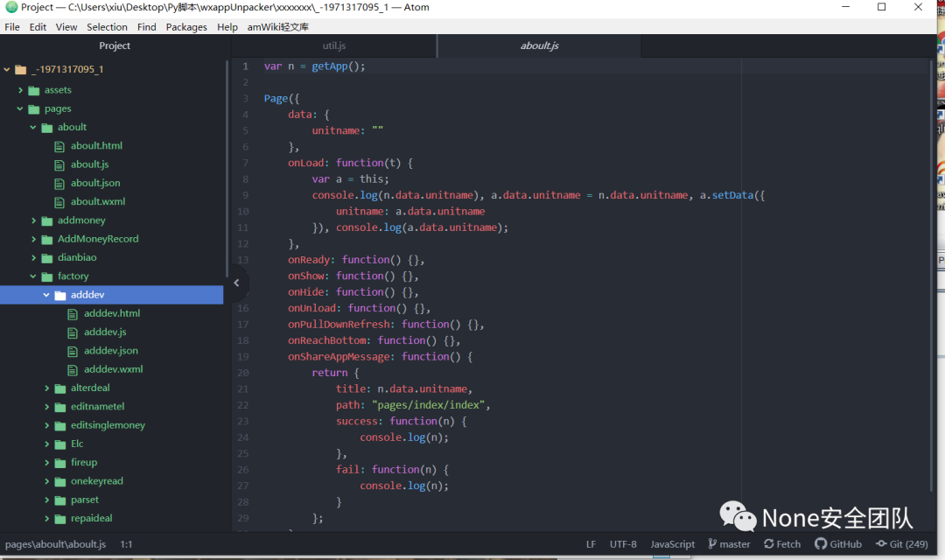Collapse the adddev folder chevron
945x560 pixels.
click(46, 295)
